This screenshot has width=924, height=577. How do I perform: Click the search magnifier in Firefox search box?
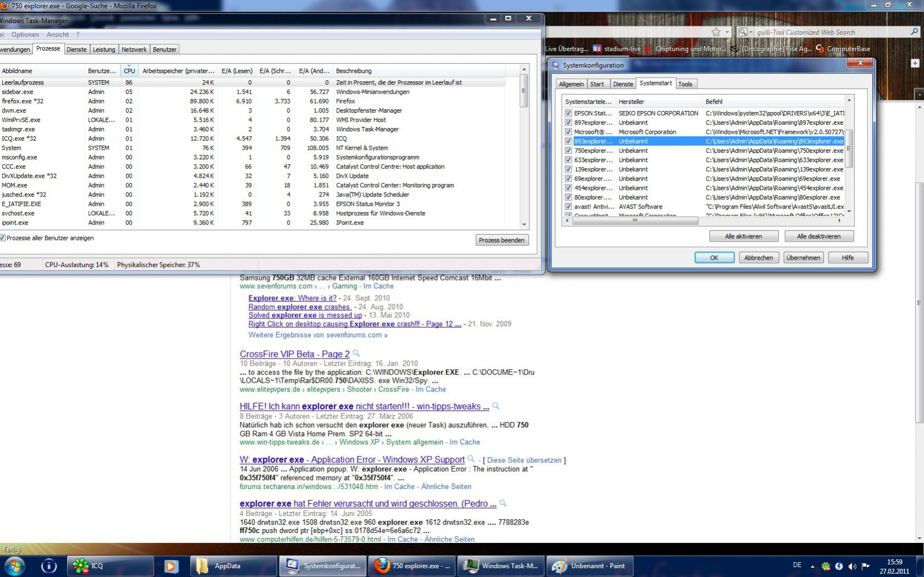click(914, 32)
